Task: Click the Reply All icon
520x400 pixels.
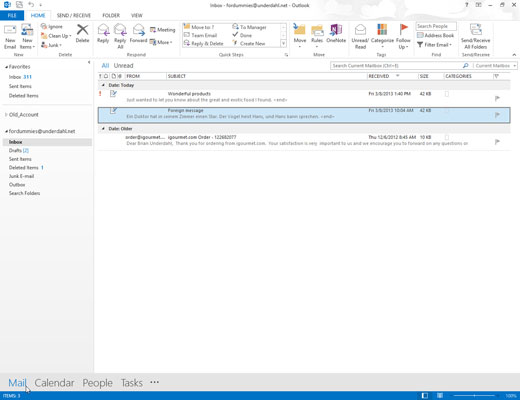Action: [120, 30]
